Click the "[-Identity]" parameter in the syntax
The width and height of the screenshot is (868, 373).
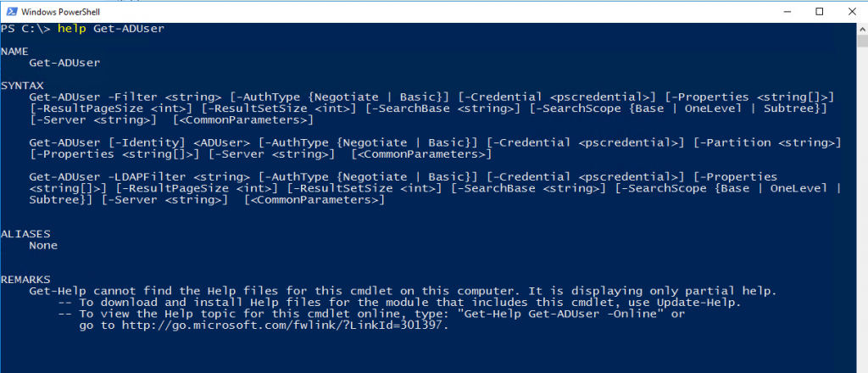(x=147, y=142)
